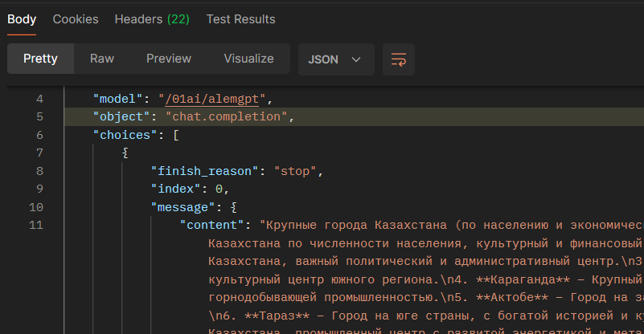The width and height of the screenshot is (644, 334).
Task: Follow the /01ai/alemgpt link
Action: tap(215, 100)
